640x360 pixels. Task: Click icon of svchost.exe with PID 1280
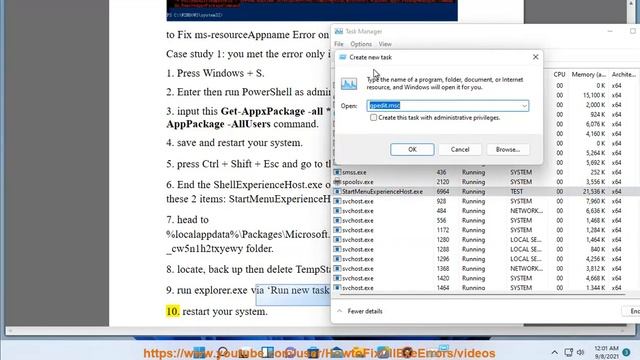point(337,240)
